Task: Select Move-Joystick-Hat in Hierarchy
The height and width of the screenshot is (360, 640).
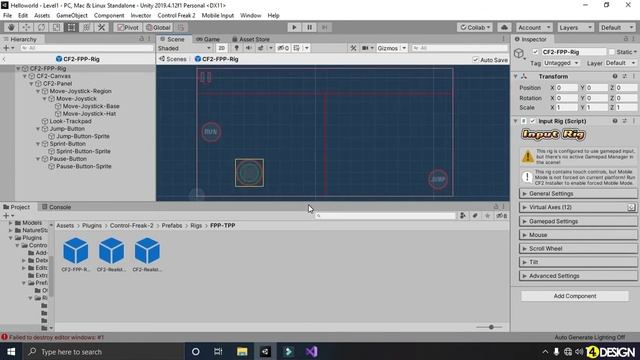Action: click(89, 114)
